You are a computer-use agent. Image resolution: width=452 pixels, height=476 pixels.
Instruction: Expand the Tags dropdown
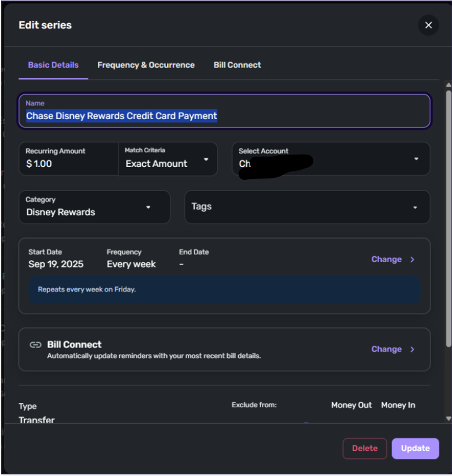415,207
